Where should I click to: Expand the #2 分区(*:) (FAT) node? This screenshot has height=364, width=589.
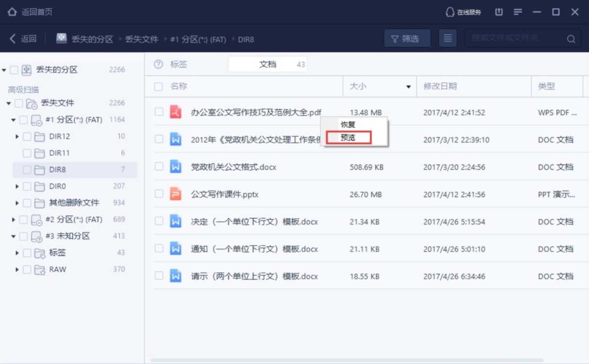click(14, 220)
